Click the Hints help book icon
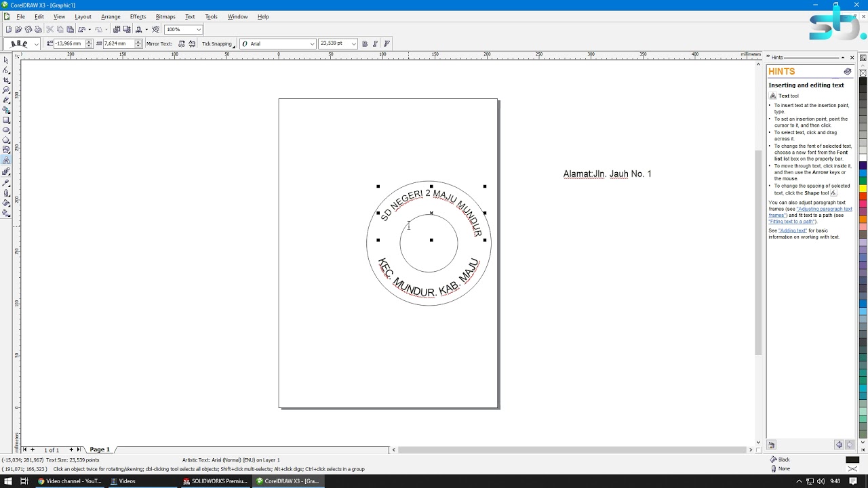The height and width of the screenshot is (488, 868). 848,71
